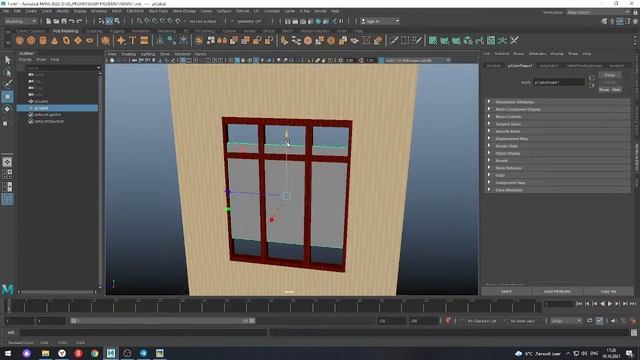Open the Attributes menu in Attribute Editor
This screenshot has width=640, height=360.
[x=537, y=54]
